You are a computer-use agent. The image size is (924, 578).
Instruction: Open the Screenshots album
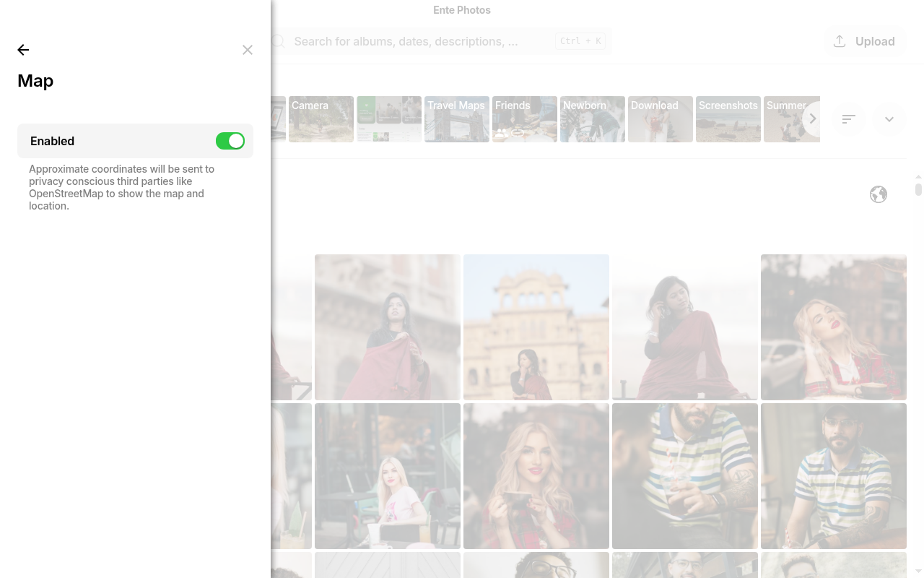pyautogui.click(x=728, y=119)
